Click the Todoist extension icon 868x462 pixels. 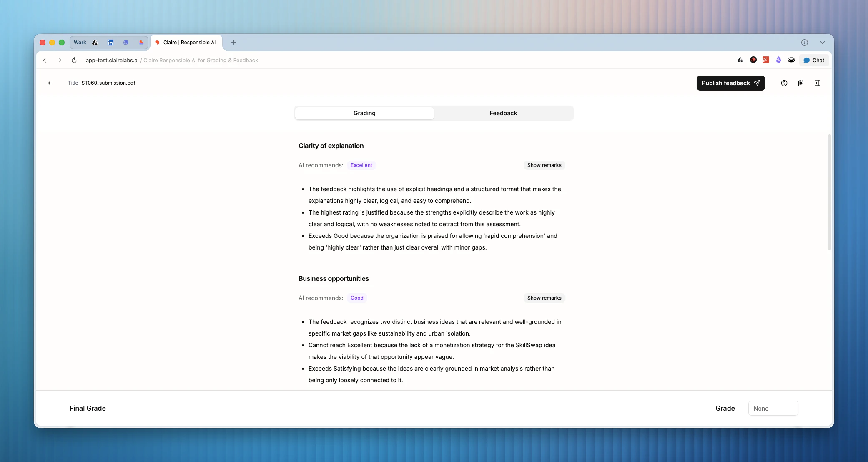765,60
